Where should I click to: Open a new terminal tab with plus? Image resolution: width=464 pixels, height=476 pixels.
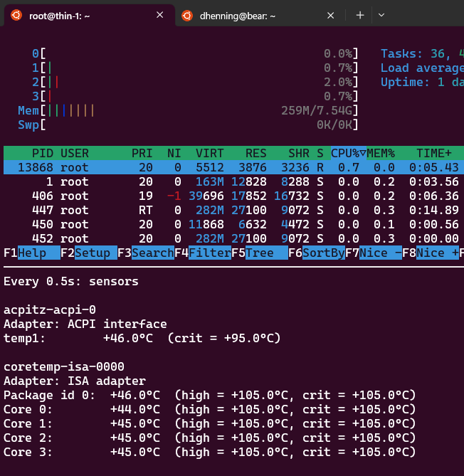tap(360, 15)
